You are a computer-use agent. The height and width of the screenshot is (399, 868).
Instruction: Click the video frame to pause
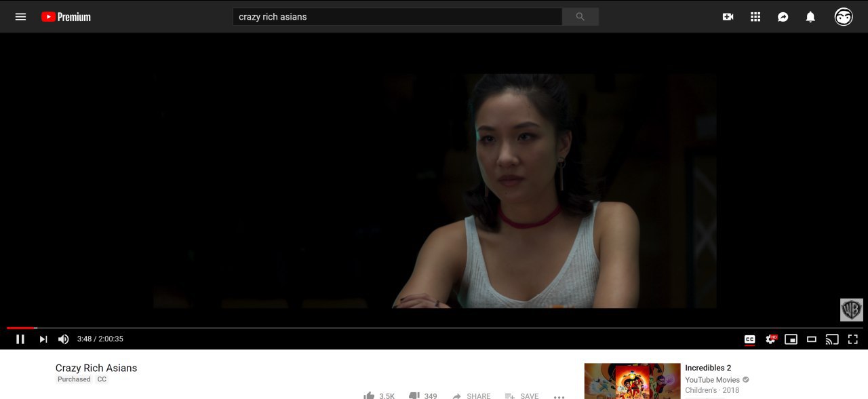(434, 191)
